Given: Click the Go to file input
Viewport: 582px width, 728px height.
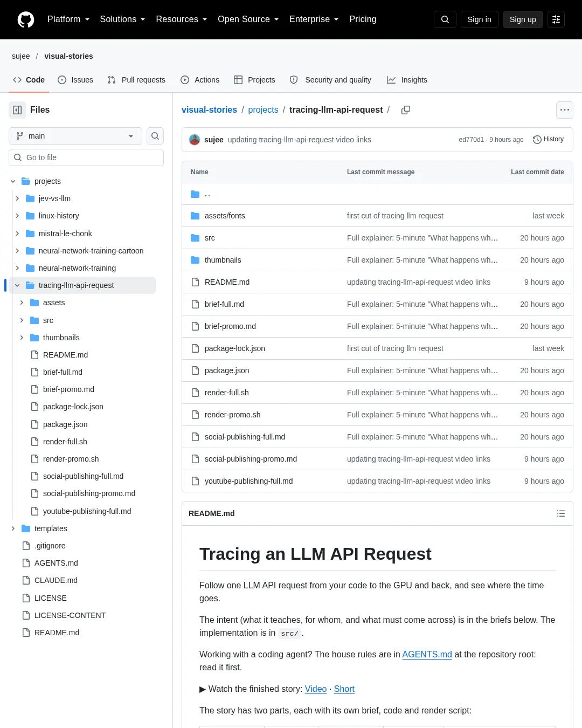Looking at the screenshot, I should click(86, 157).
